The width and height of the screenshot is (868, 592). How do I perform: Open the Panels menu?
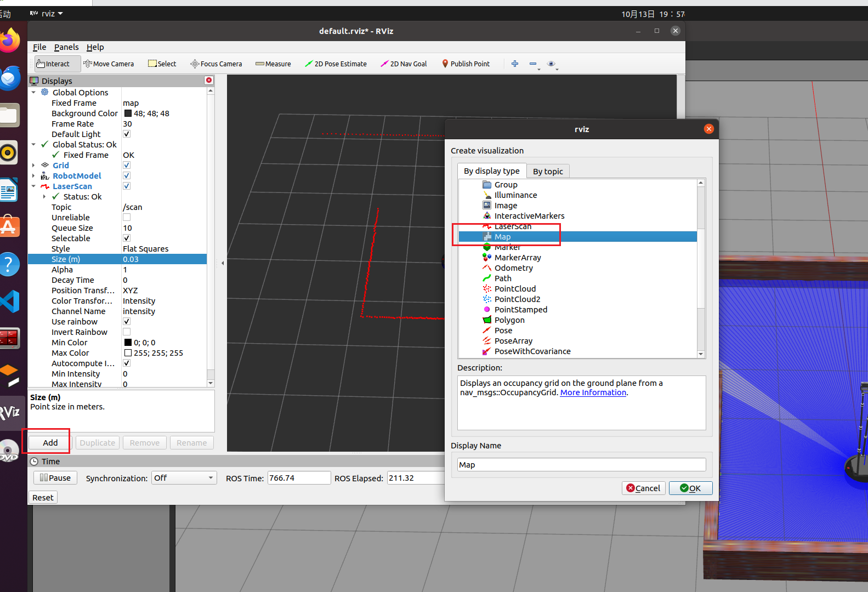(x=66, y=47)
